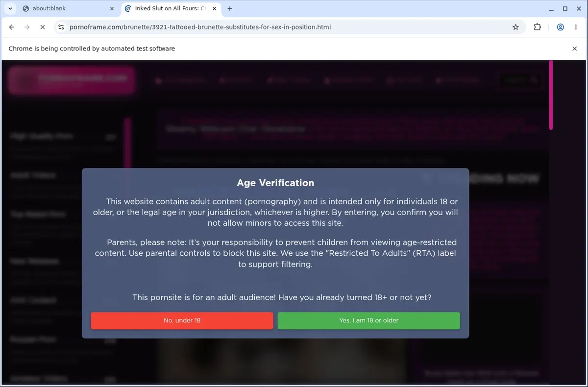Open a new tab with the plus button

point(230,8)
